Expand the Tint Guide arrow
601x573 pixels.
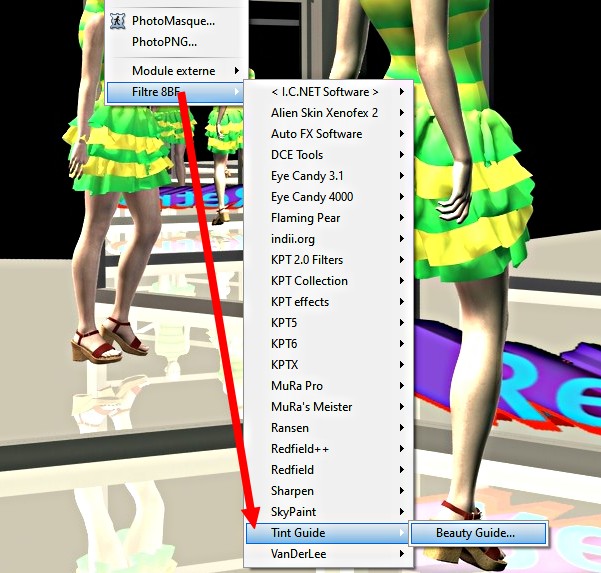(401, 533)
